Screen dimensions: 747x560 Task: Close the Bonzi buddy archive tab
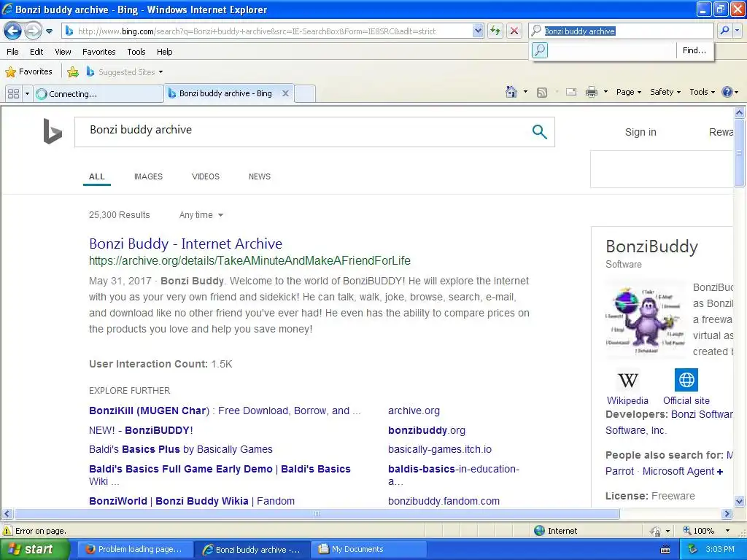pyautogui.click(x=285, y=93)
